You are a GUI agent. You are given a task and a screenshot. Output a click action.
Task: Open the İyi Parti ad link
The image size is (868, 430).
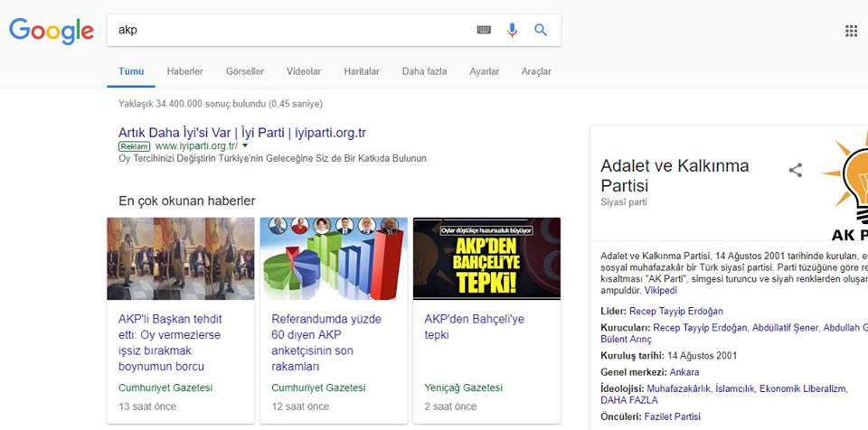242,133
